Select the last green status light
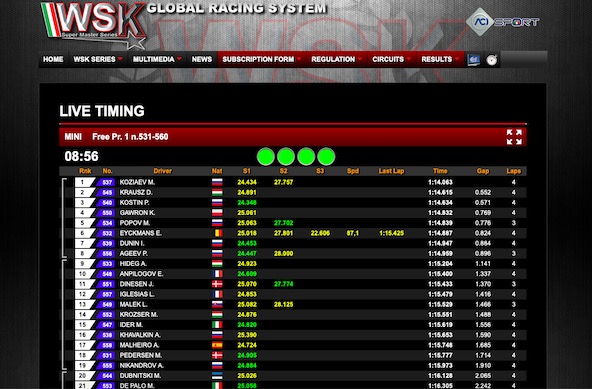592x389 pixels. pos(326,156)
